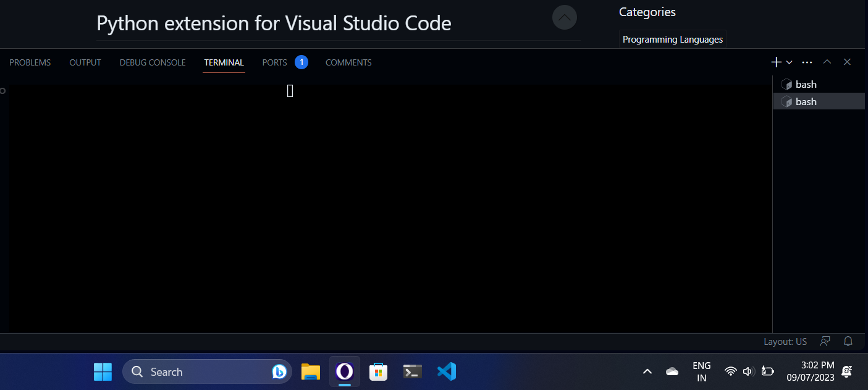The width and height of the screenshot is (868, 390).
Task: Toggle Wi-Fi settings from the network tray icon
Action: tap(730, 371)
